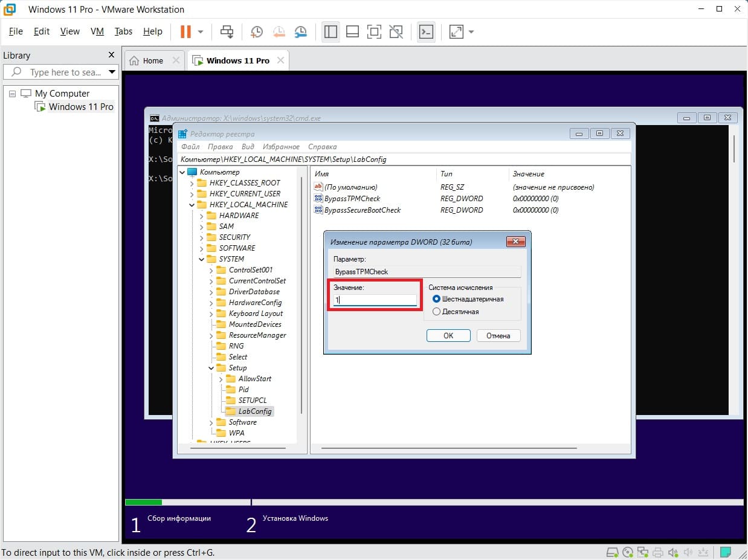Open the View menu in VMware
The image size is (748, 560).
point(70,31)
